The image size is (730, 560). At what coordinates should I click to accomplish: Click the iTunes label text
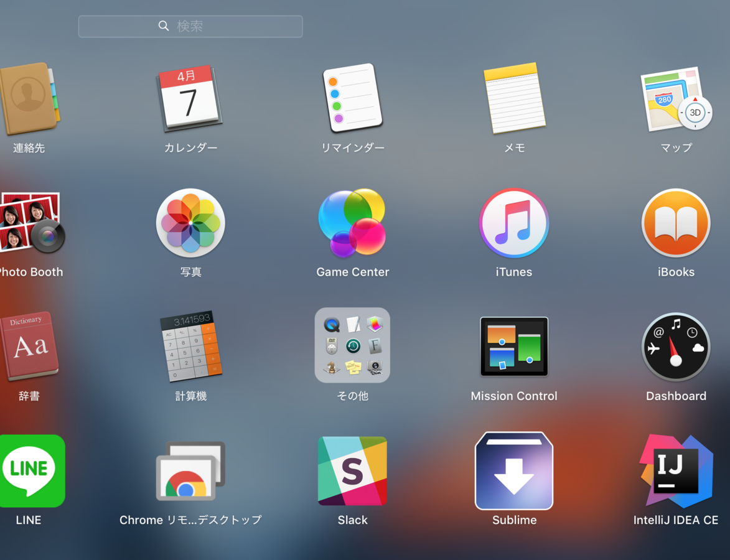pos(514,272)
